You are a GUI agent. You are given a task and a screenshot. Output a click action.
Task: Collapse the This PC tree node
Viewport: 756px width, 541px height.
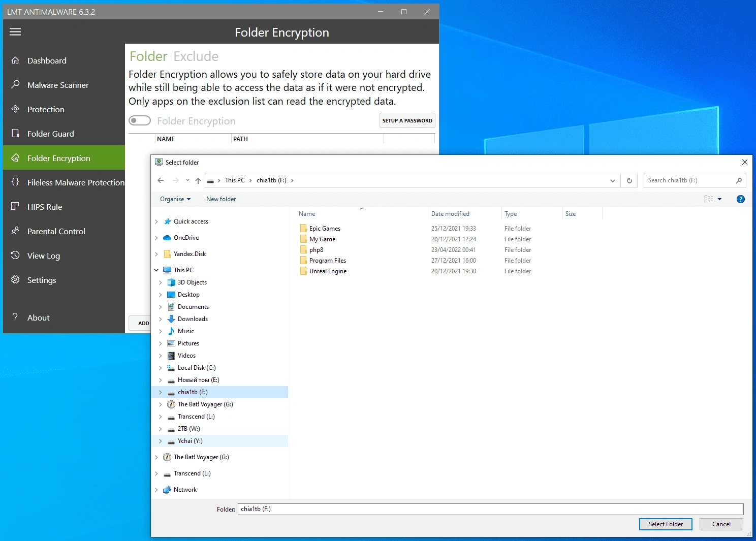[x=156, y=270]
